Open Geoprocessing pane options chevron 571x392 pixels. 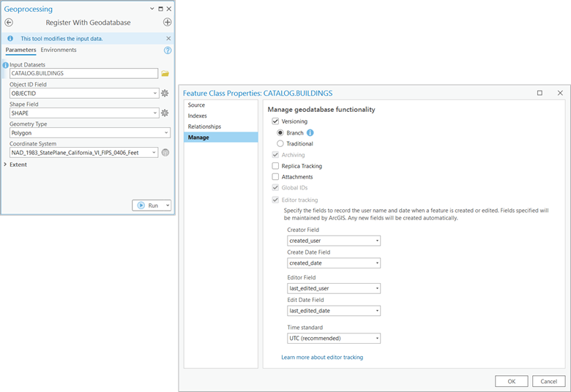pyautogui.click(x=152, y=9)
